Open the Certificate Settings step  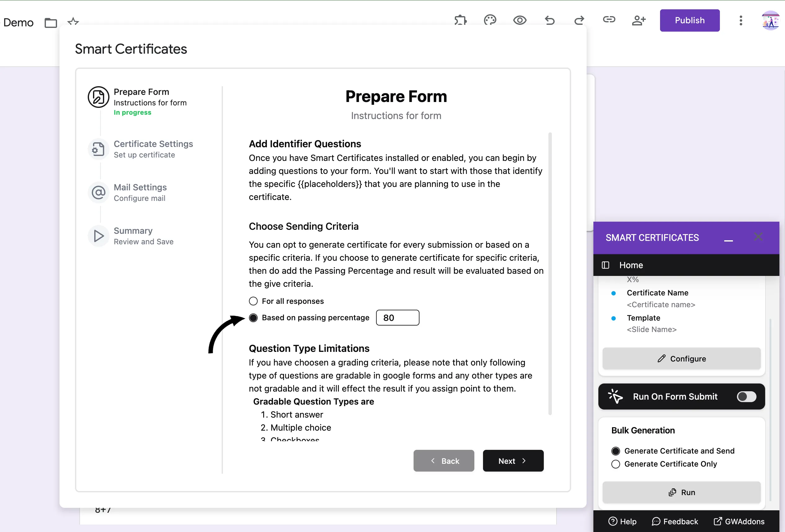(x=153, y=149)
